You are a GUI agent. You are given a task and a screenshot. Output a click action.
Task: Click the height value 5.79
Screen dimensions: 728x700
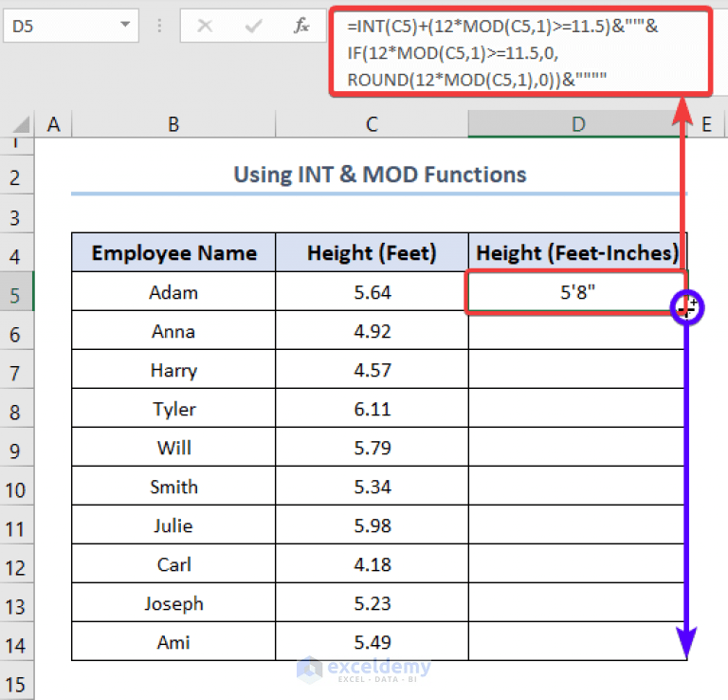click(372, 448)
